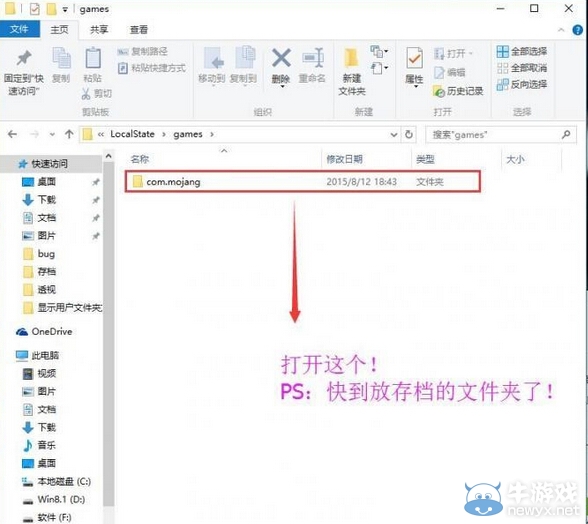Click the Open button in ribbon
This screenshot has width=588, height=524.
pyautogui.click(x=453, y=54)
